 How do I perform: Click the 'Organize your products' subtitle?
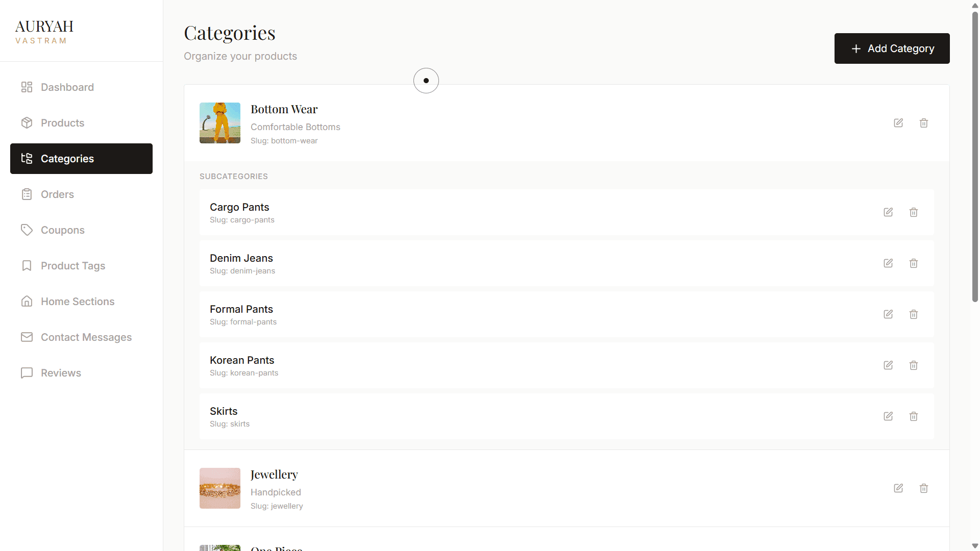point(240,56)
